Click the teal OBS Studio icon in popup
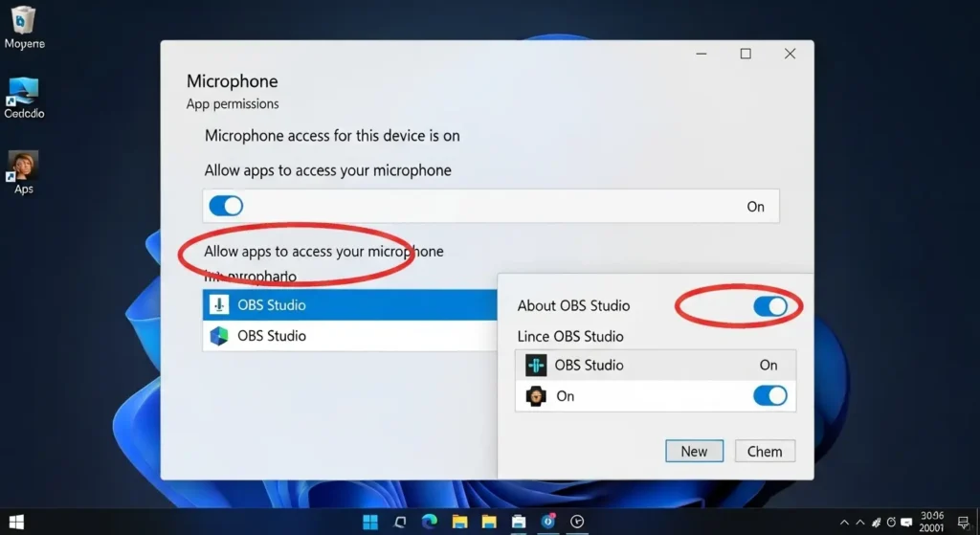 pyautogui.click(x=536, y=365)
